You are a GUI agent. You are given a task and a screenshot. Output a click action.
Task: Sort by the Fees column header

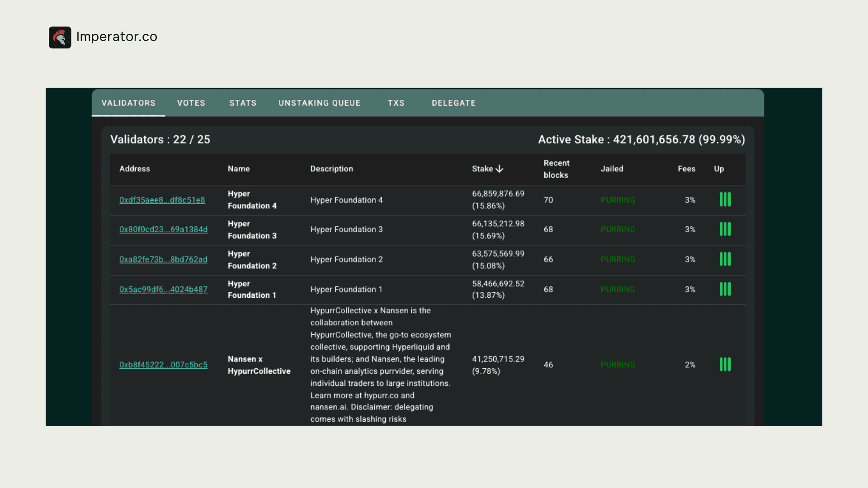tap(687, 169)
